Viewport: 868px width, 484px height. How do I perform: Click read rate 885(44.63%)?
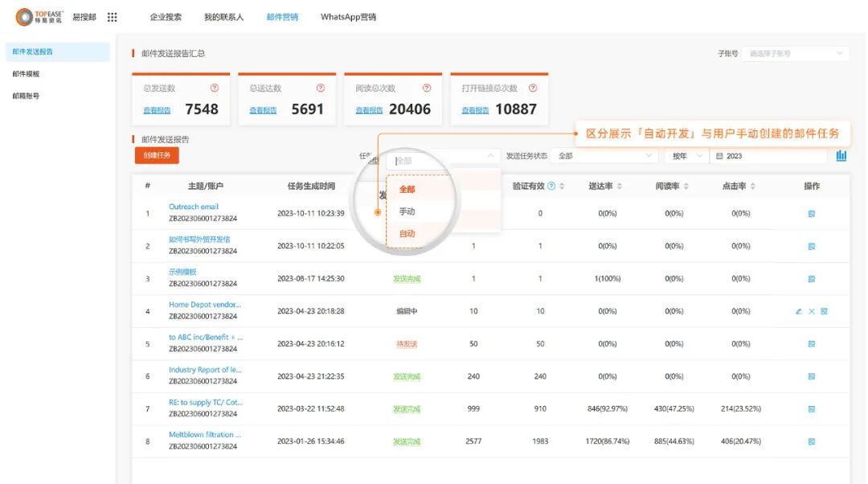coord(674,441)
